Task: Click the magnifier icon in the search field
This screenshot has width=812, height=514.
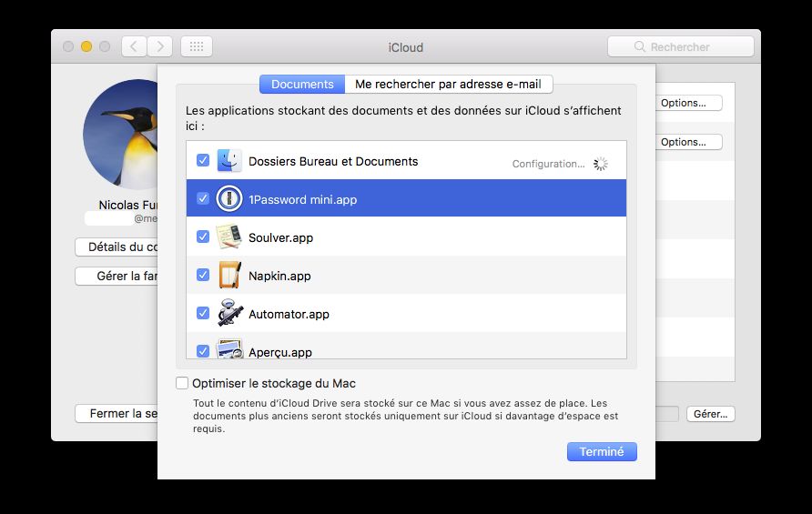Action: [640, 46]
